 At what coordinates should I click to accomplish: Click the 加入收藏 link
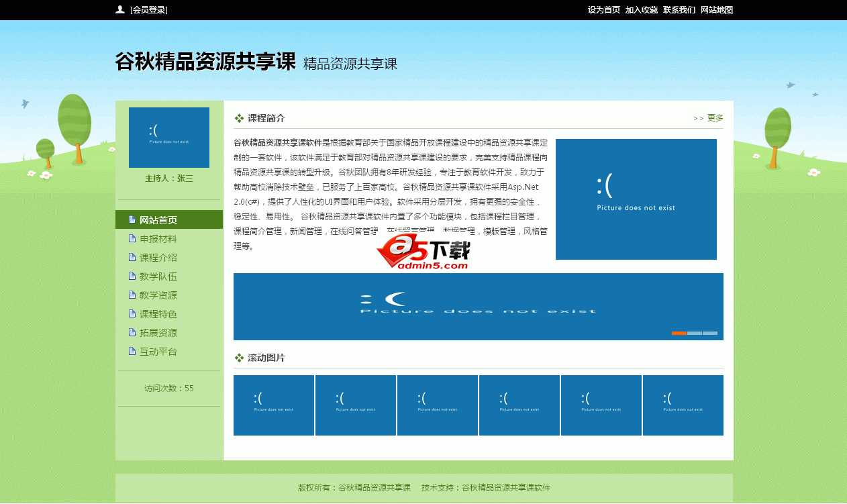click(x=643, y=10)
